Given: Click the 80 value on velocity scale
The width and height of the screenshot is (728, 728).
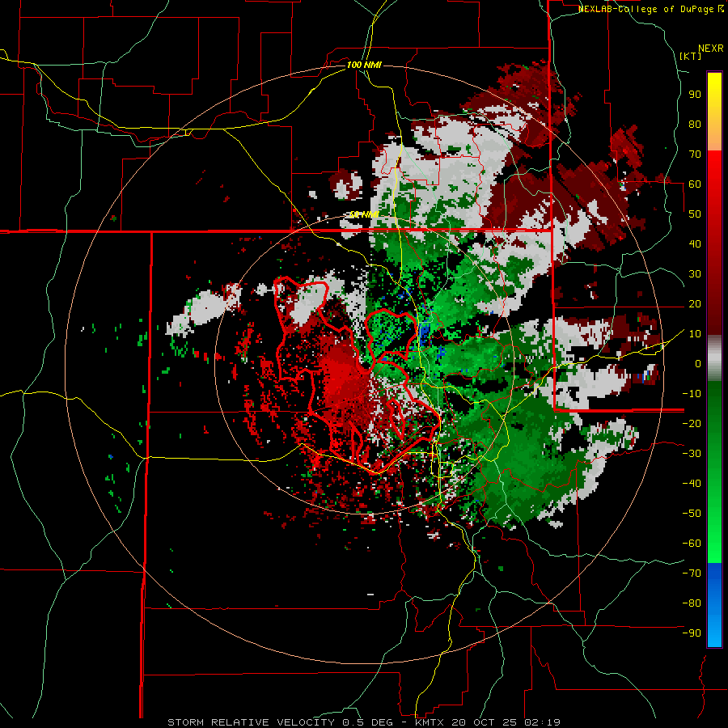Looking at the screenshot, I should pos(695,124).
